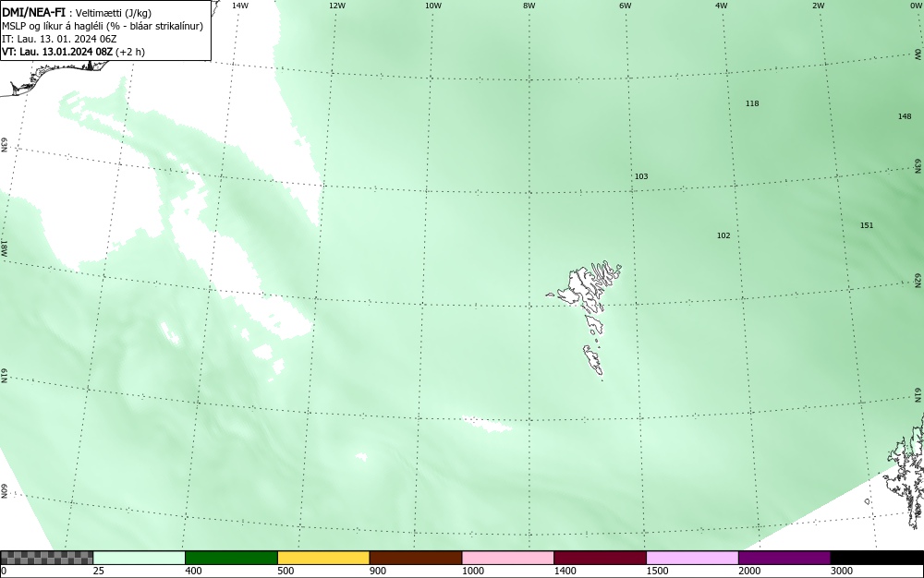The image size is (924, 578).
Task: Click the lilac 1500-2000 legend swatch
Action: pyautogui.click(x=692, y=558)
